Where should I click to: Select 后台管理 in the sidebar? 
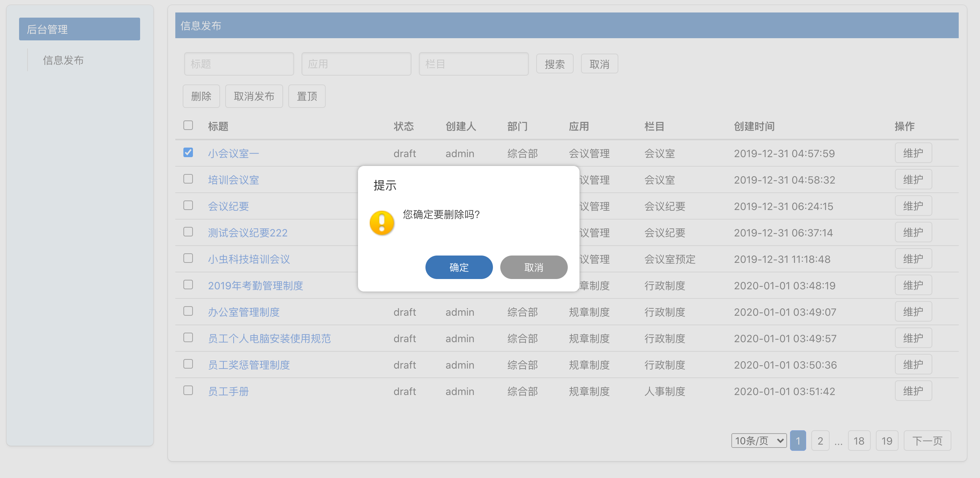coord(80,29)
